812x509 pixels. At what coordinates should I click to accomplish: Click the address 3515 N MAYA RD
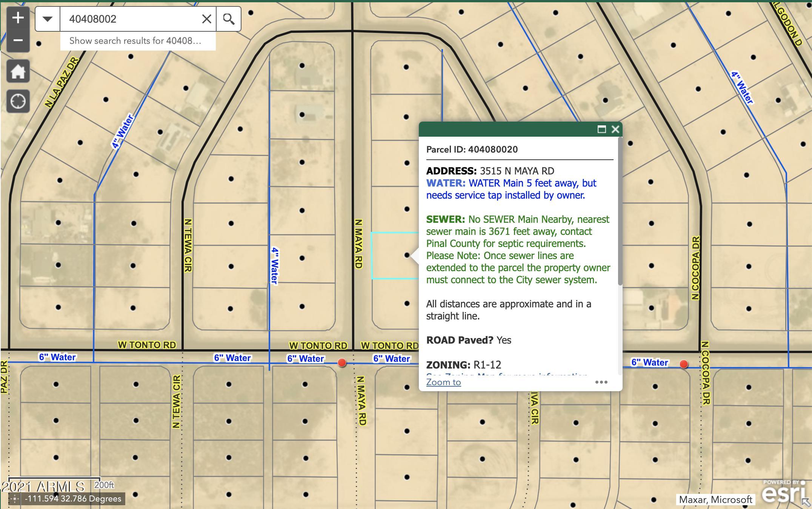coord(517,171)
